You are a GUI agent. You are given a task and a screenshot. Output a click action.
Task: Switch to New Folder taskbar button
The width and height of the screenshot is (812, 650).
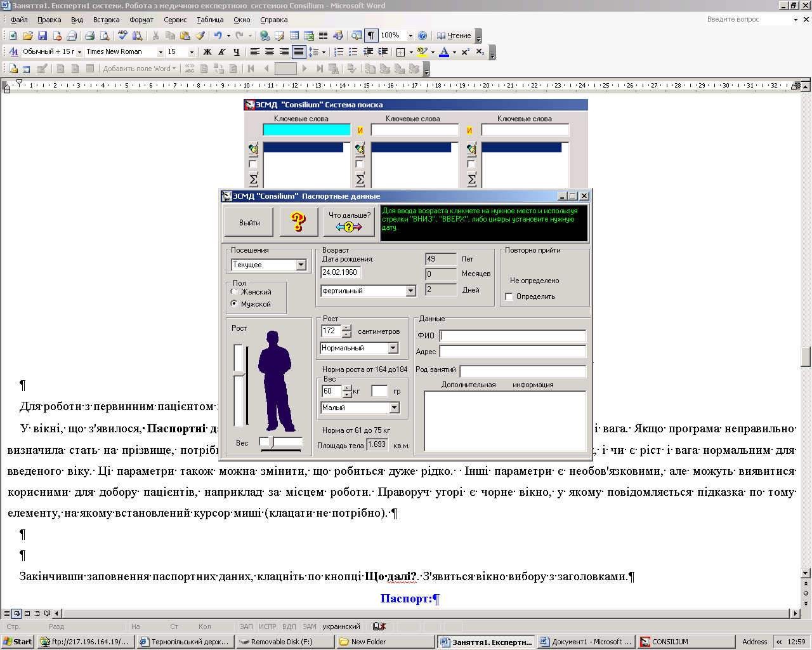coord(386,642)
